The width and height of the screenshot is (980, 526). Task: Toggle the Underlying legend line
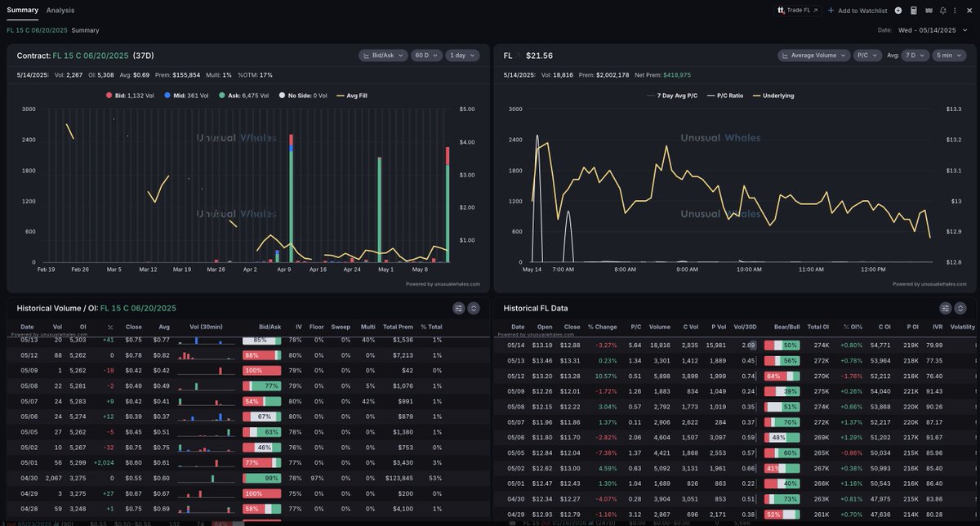[773, 96]
